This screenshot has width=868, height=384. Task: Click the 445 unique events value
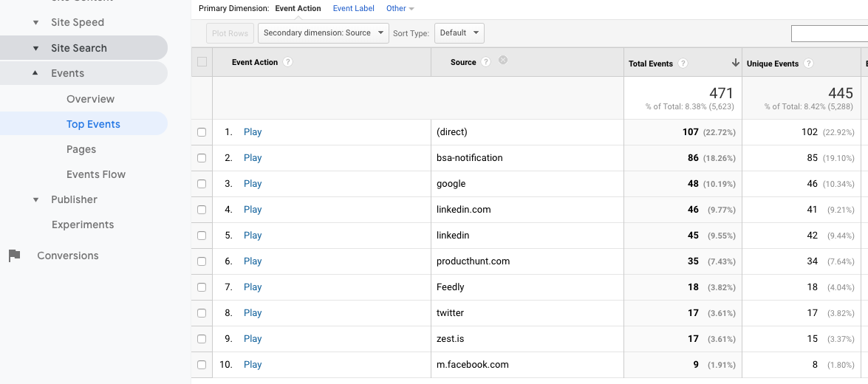click(x=841, y=93)
